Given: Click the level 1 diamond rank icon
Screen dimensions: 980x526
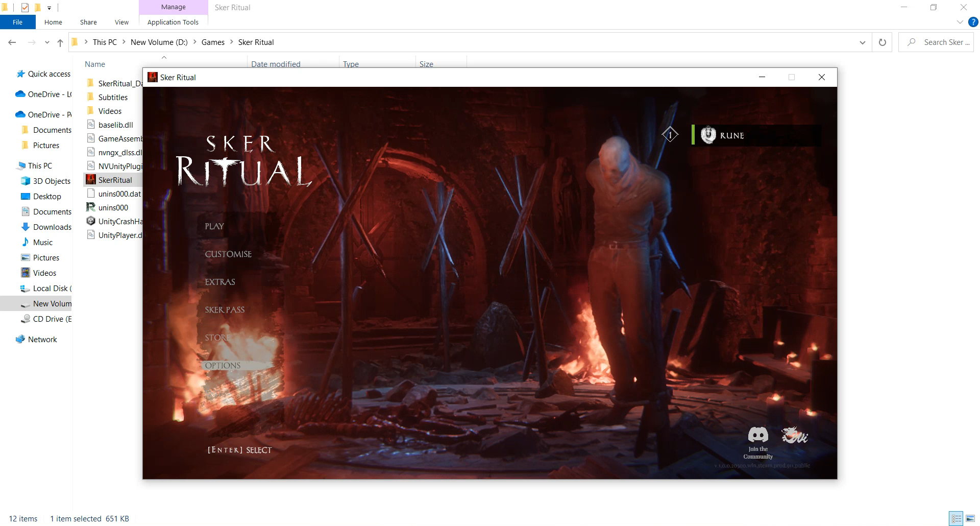Looking at the screenshot, I should [x=670, y=135].
